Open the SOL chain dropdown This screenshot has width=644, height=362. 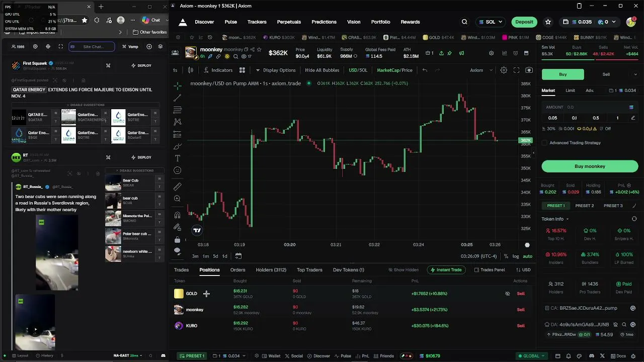pos(491,22)
